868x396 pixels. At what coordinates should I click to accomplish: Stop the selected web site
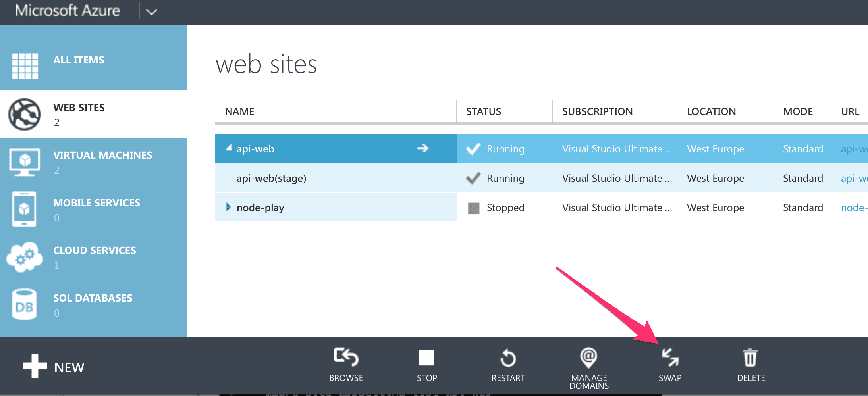(x=426, y=358)
